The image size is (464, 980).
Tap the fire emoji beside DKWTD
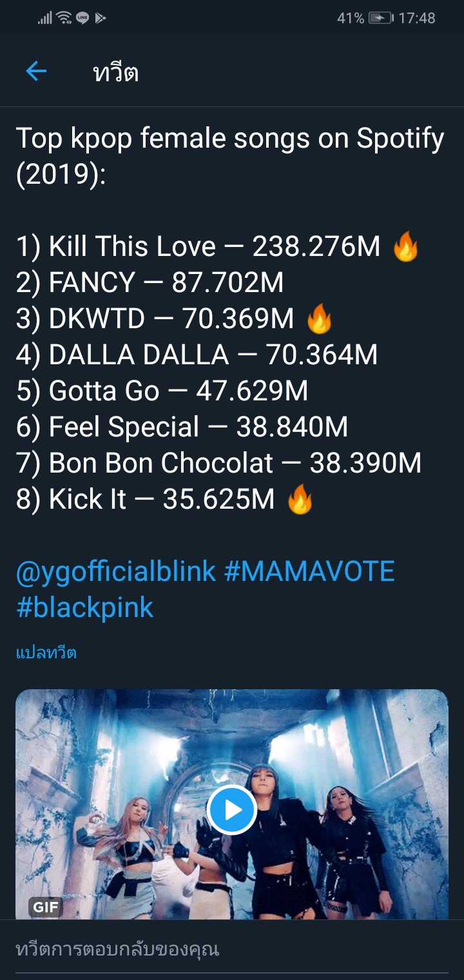coord(319,319)
